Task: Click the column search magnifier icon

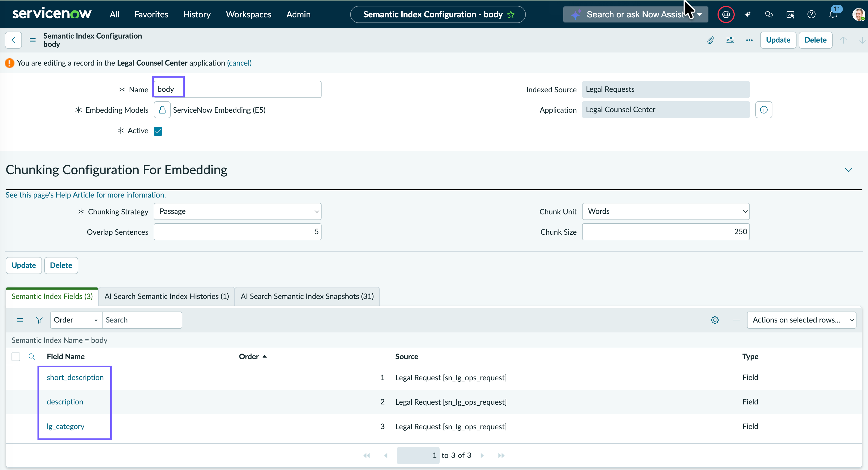Action: (32, 357)
